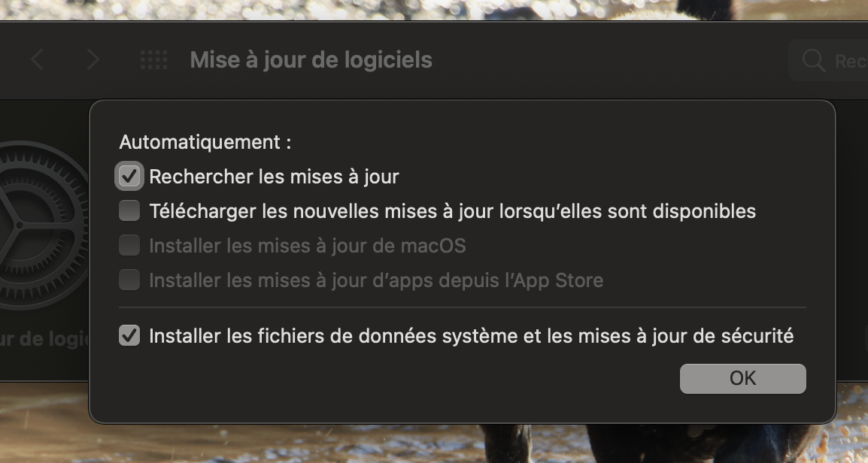Go back with the left chevron arrow

(x=37, y=60)
